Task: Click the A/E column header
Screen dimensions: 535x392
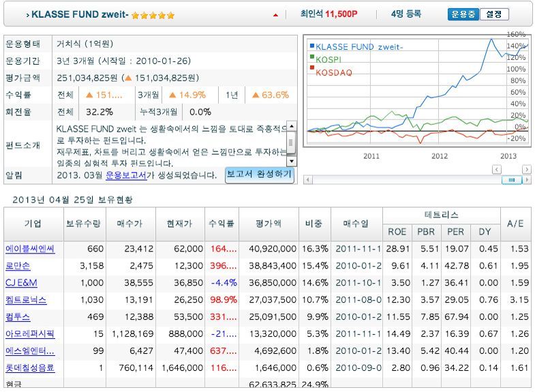Action: pos(515,224)
